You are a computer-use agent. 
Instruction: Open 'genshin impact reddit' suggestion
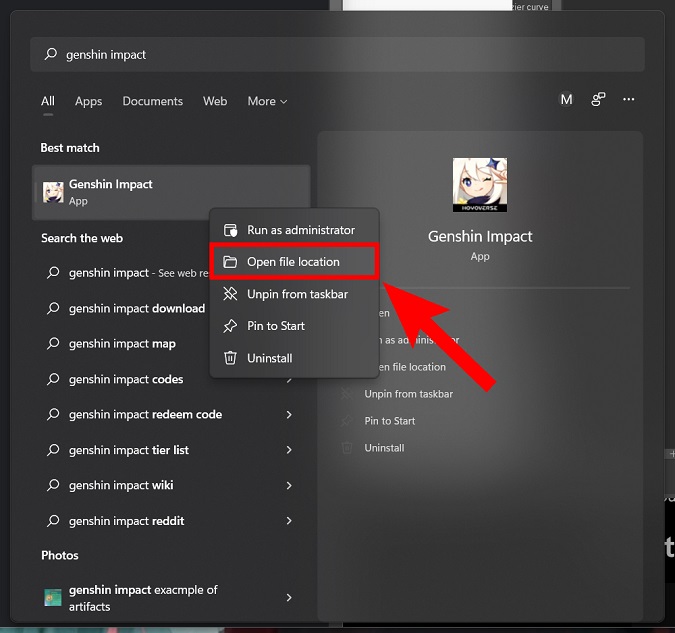coord(171,521)
